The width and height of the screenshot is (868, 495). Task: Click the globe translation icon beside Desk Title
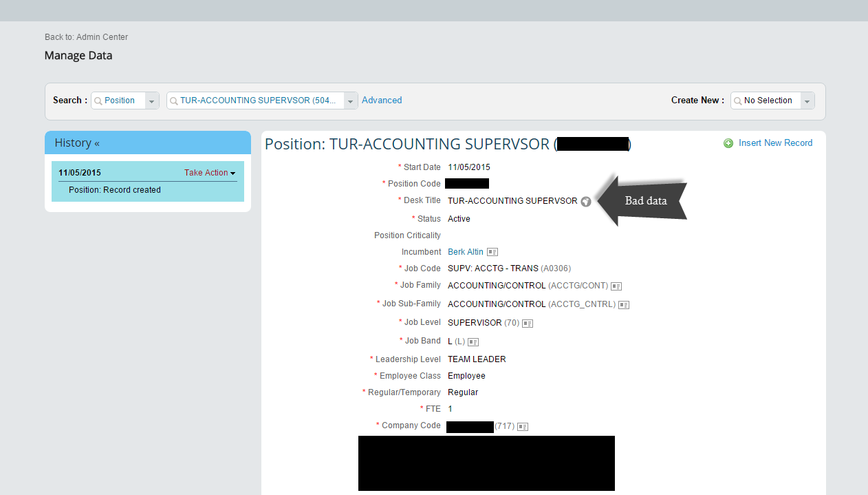click(585, 202)
